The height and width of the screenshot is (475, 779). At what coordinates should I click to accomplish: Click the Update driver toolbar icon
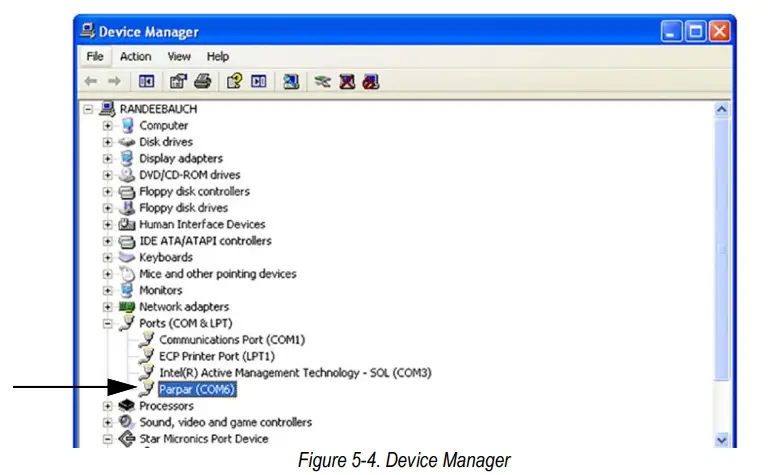[322, 82]
